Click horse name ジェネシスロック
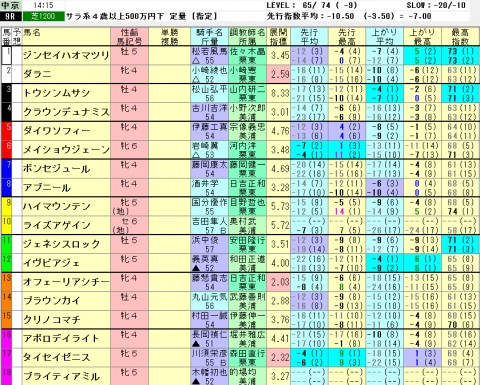 [x=61, y=244]
